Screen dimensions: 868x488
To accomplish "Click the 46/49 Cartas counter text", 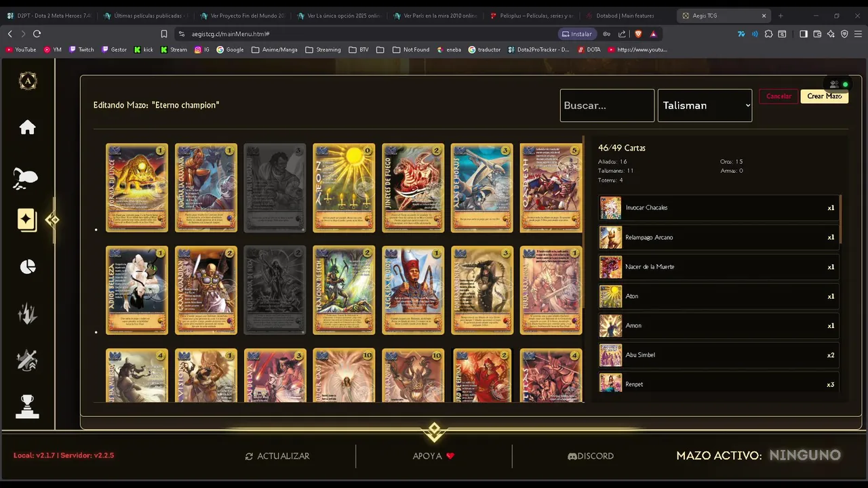I will click(622, 148).
